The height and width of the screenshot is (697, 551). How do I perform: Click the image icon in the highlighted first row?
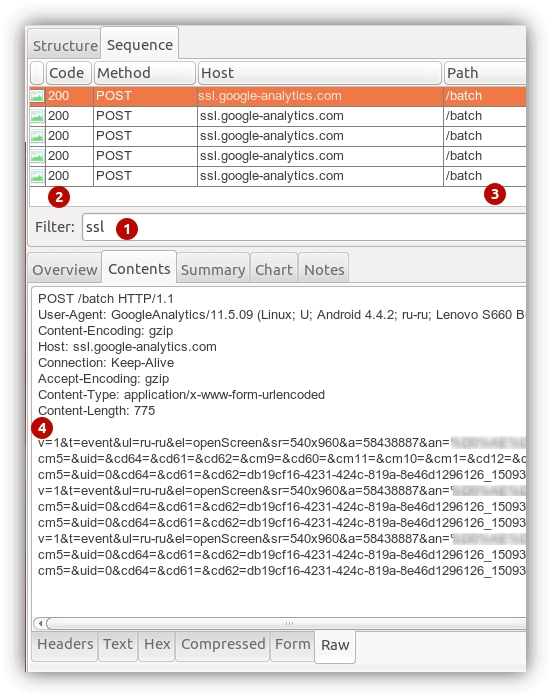(x=37, y=96)
